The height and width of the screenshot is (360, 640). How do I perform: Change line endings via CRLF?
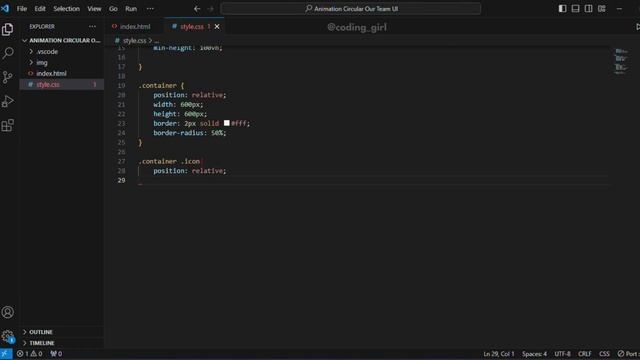584,354
